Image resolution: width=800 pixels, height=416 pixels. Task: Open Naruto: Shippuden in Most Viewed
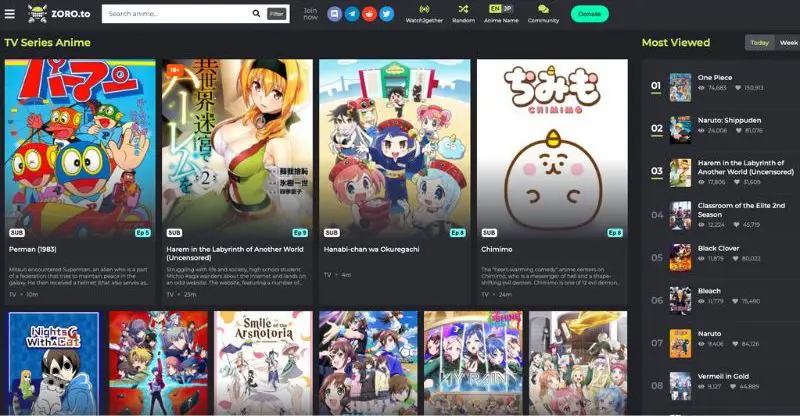[x=729, y=120]
